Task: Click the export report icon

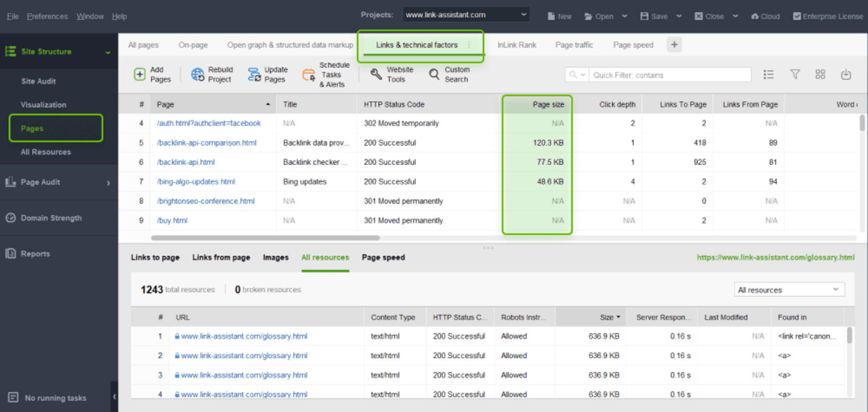Action: (x=846, y=74)
